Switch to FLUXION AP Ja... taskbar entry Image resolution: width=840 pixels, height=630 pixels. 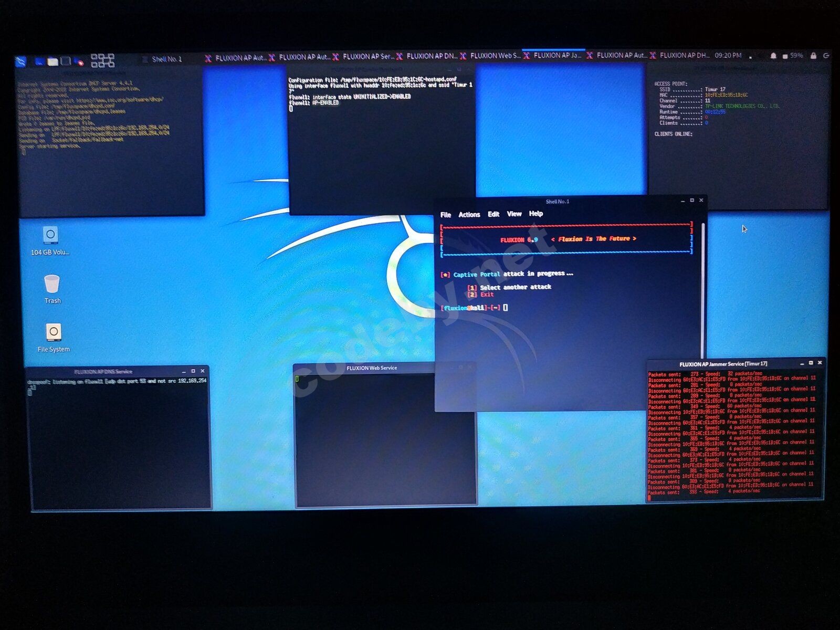(x=553, y=55)
